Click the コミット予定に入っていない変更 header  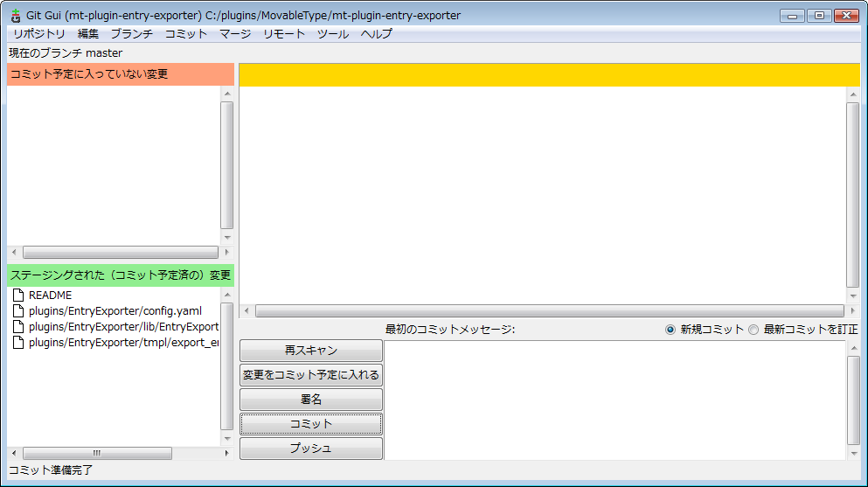point(121,74)
